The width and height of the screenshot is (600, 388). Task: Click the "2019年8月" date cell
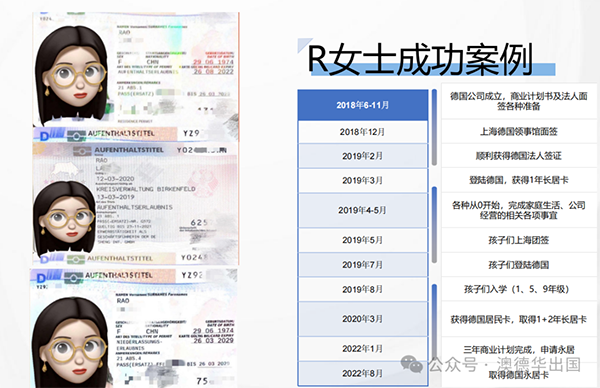363,289
